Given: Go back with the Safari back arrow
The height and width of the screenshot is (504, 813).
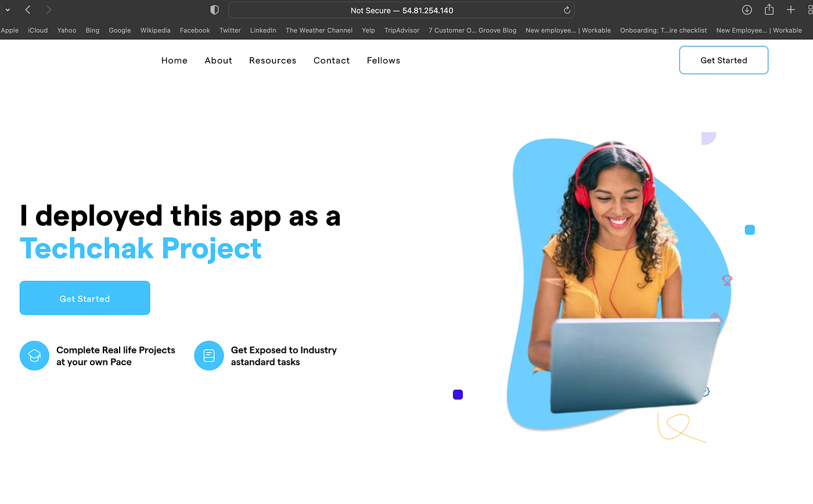Looking at the screenshot, I should tap(28, 10).
